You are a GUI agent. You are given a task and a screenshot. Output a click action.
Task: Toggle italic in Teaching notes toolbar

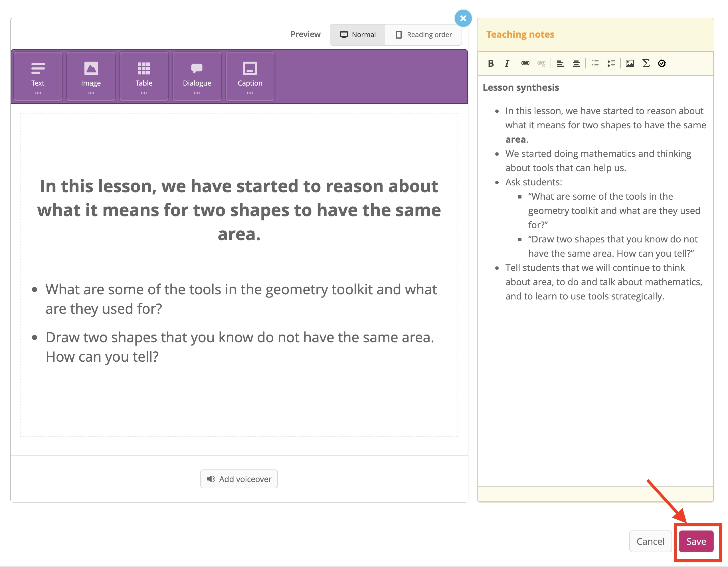507,63
